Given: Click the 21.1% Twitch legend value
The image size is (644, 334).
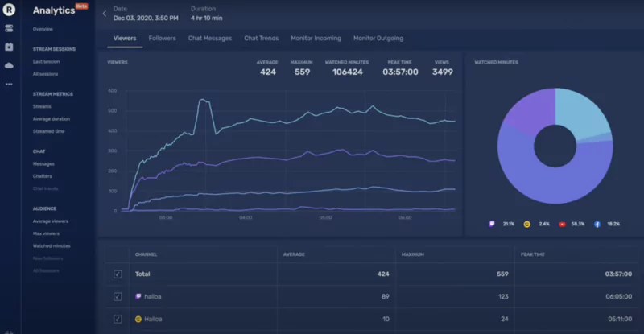Looking at the screenshot, I should coord(509,224).
